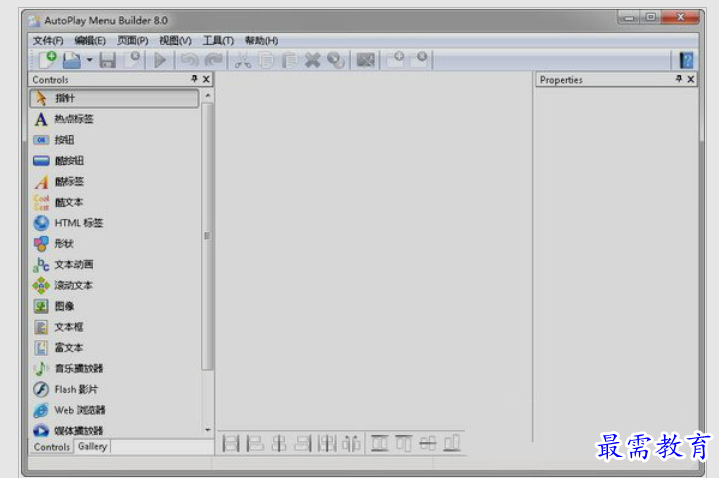The height and width of the screenshot is (478, 719).
Task: Select the 文本动画 control
Action: (x=114, y=265)
